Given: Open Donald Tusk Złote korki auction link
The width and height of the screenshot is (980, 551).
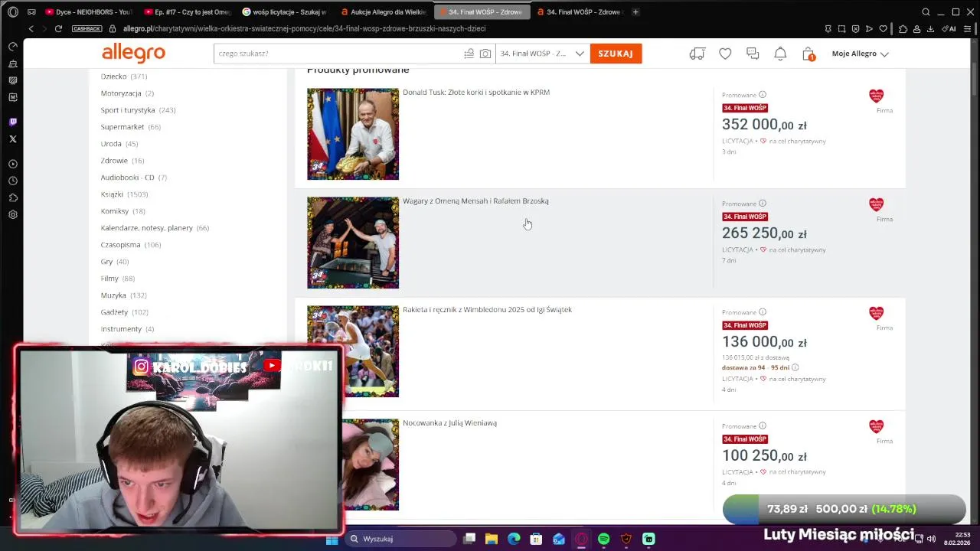Looking at the screenshot, I should (x=476, y=93).
